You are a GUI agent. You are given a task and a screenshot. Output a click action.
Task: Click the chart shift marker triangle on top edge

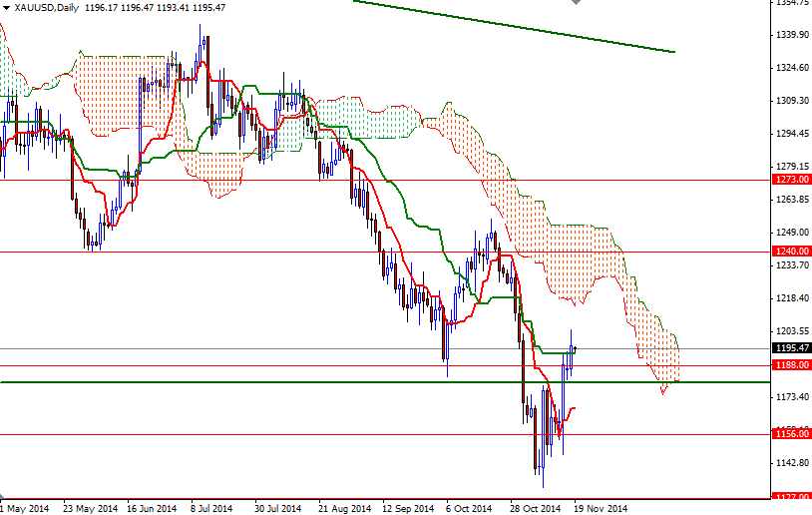click(576, 2)
